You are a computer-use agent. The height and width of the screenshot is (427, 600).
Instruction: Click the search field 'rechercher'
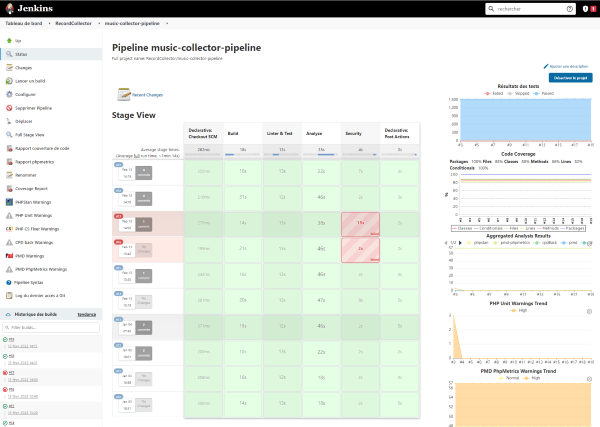coord(523,9)
